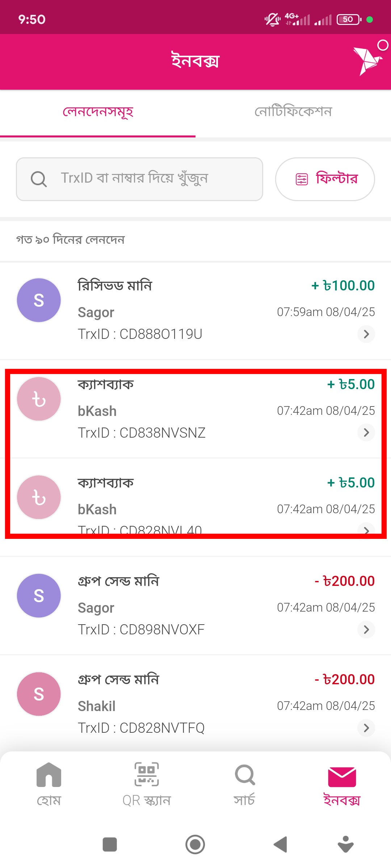The height and width of the screenshot is (868, 391).
Task: Focus the TrxID বা নাম্বার search field
Action: [x=139, y=179]
